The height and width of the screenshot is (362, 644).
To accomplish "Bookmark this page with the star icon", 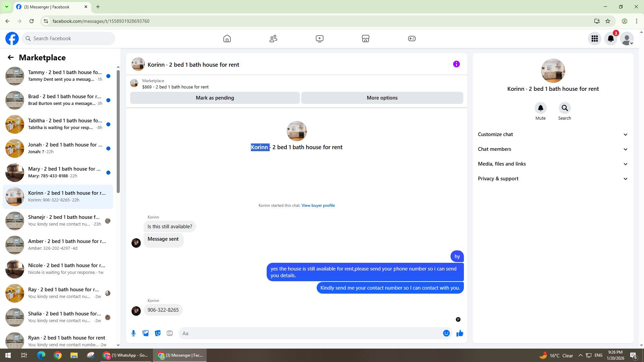I will pyautogui.click(x=608, y=21).
